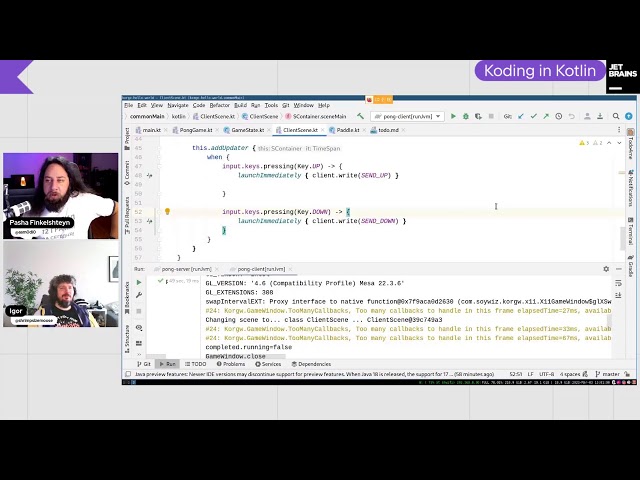Click the wrench icon in the Run panel
640x480 pixels.
coord(139,295)
